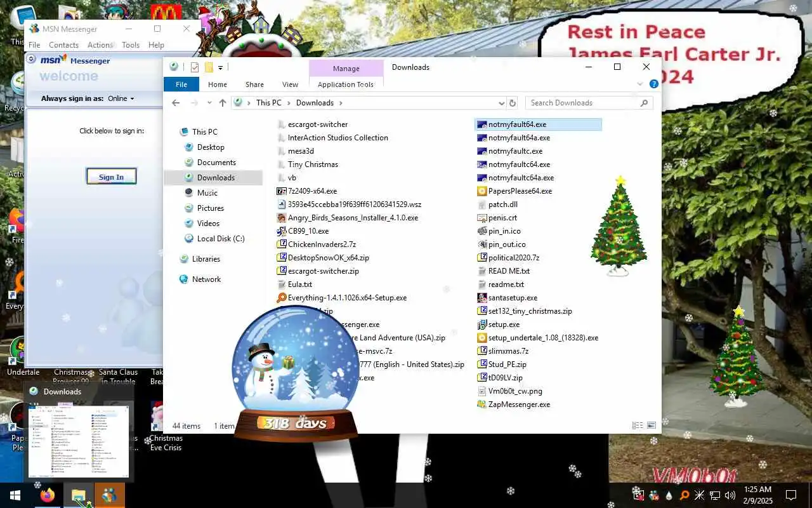Click Properties icon in quick access toolbar
The width and height of the screenshot is (812, 508).
194,67
